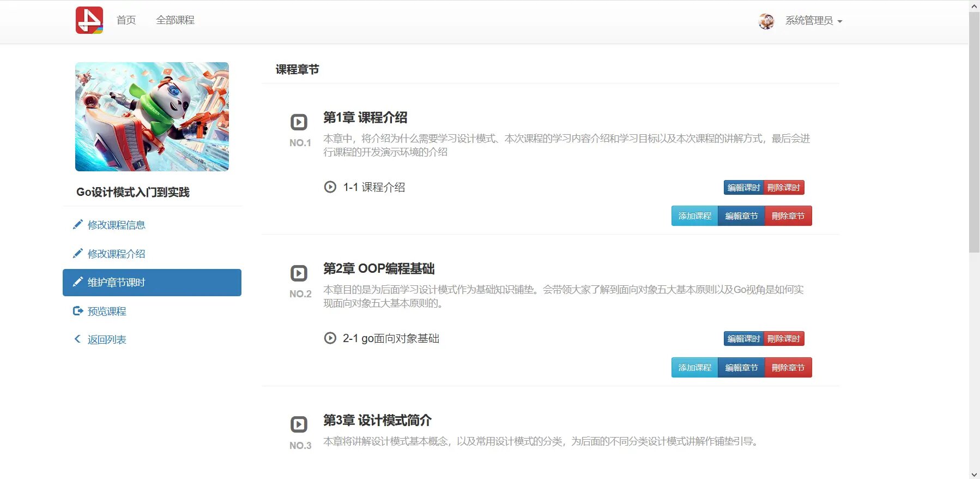980x479 pixels.
Task: Open the 全部课程 navigation link
Action: click(175, 20)
